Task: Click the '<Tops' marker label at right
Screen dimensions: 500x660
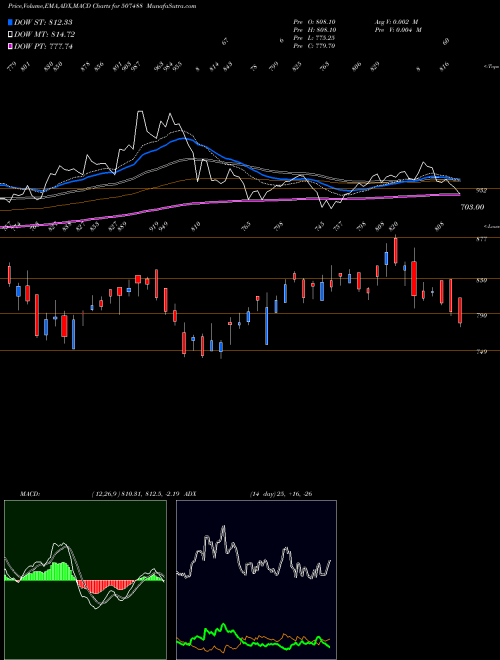Action: click(492, 67)
